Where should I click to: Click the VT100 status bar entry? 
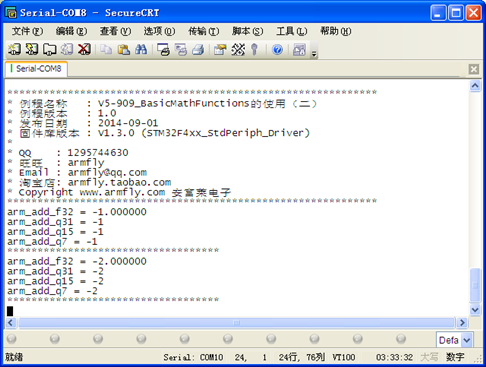pos(344,357)
